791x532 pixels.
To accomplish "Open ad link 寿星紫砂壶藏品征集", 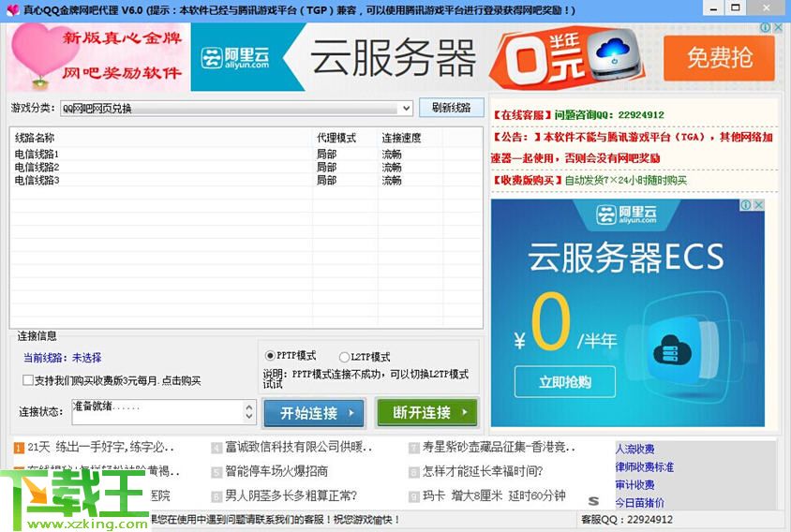I will pyautogui.click(x=499, y=447).
